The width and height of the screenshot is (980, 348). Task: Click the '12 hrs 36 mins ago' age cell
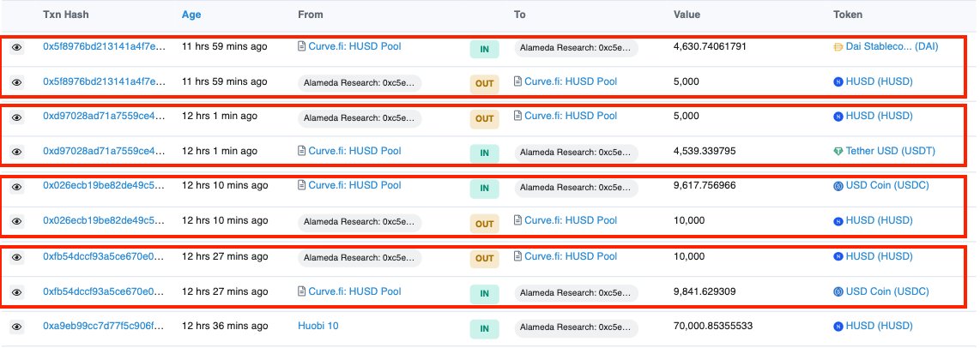(x=224, y=326)
